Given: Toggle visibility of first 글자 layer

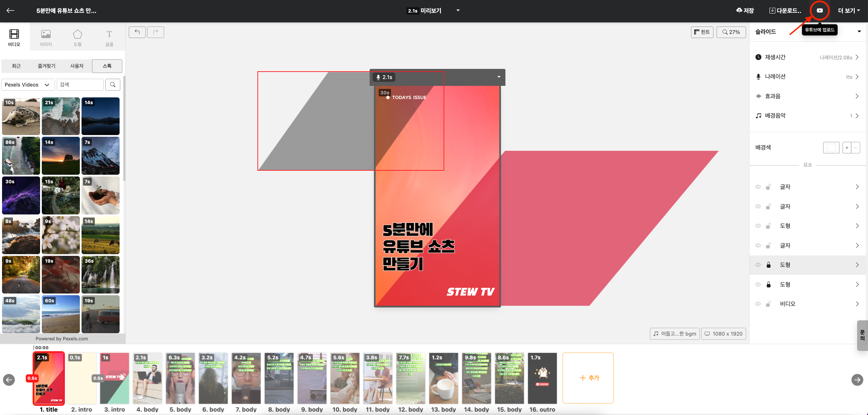Looking at the screenshot, I should [x=758, y=187].
